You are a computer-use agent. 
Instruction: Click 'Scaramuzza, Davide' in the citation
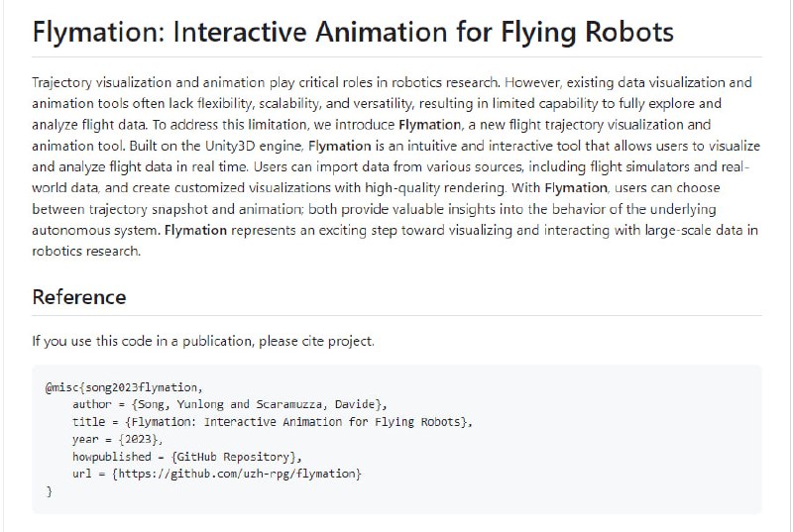pyautogui.click(x=316, y=404)
